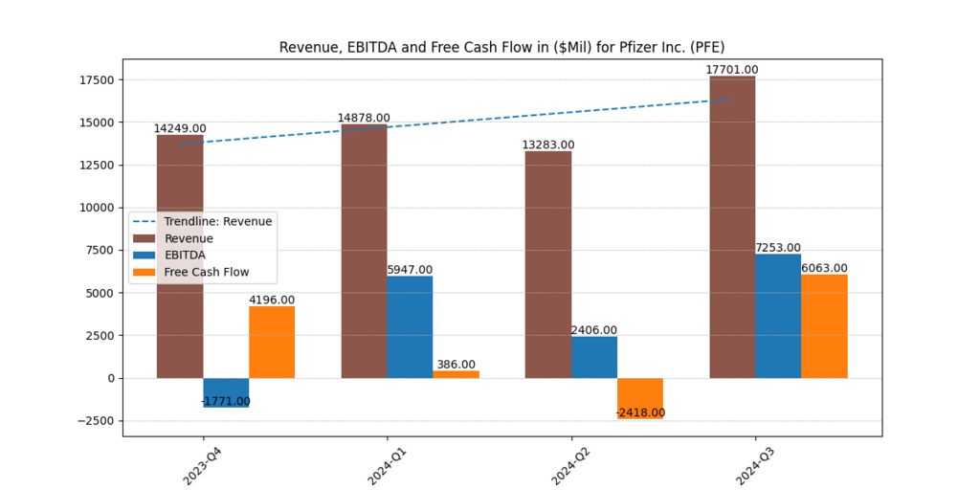Viewport: 980px width, 490px height.
Task: Select the 2024-Q3 EBITDA bar
Action: (x=778, y=316)
